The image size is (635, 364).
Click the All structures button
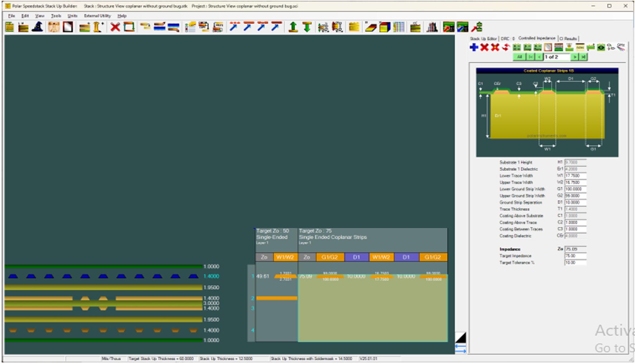519,57
